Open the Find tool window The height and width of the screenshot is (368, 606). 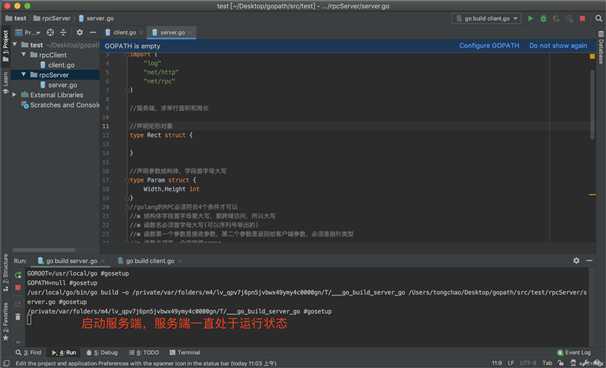tap(28, 353)
